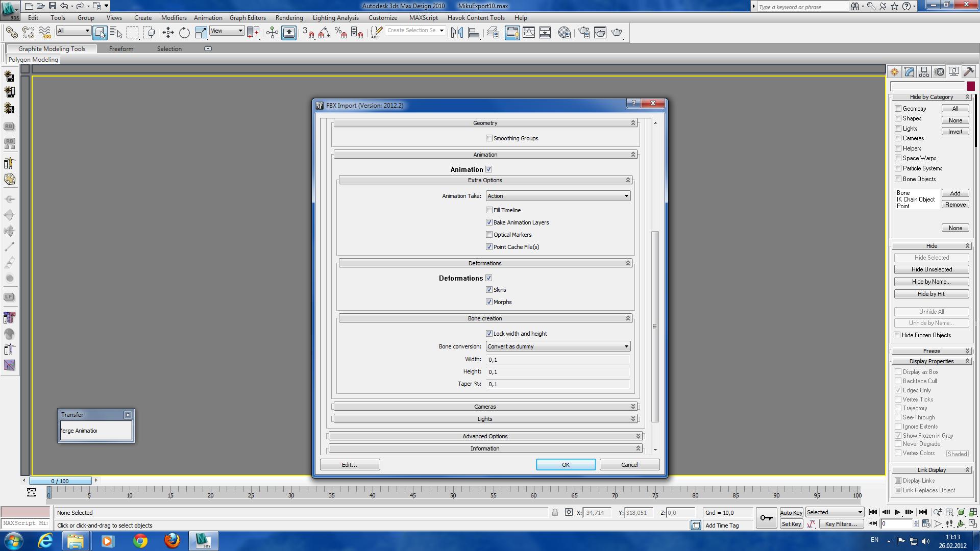Expand the Lights rollout
The image size is (980, 551).
click(x=485, y=419)
